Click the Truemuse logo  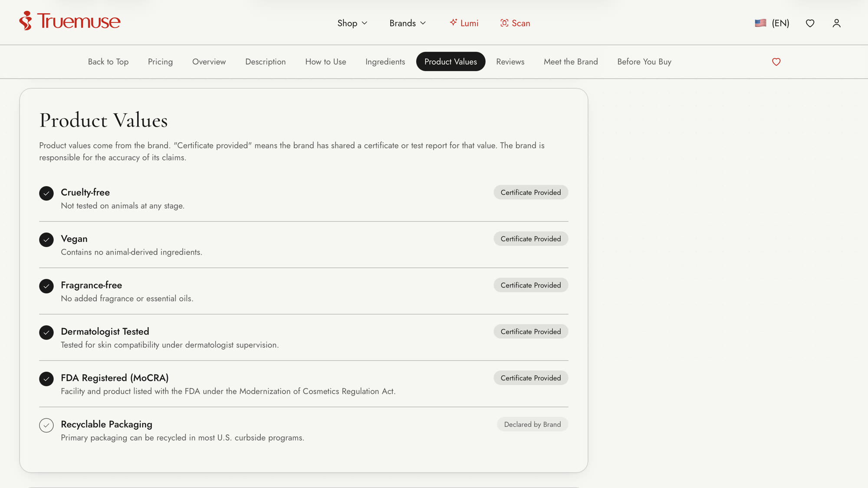[x=70, y=21]
